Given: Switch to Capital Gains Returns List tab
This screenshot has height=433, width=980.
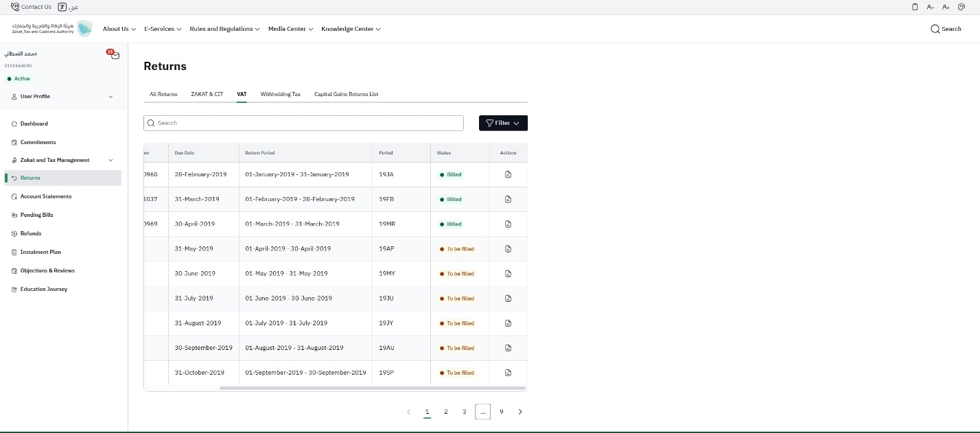Looking at the screenshot, I should coord(347,94).
